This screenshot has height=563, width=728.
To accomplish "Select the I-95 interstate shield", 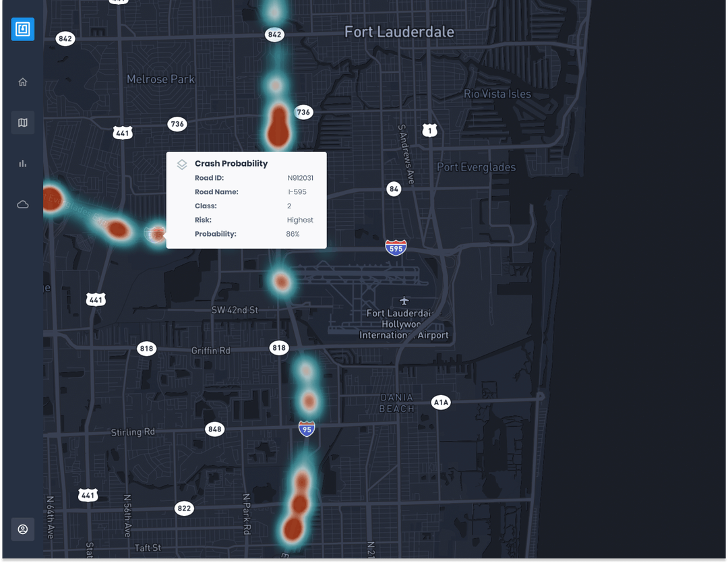I will (307, 428).
